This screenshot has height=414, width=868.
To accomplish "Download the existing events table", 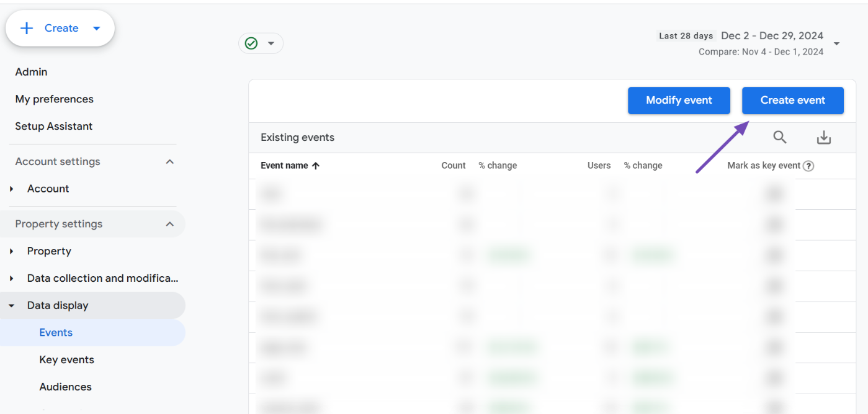I will (824, 137).
